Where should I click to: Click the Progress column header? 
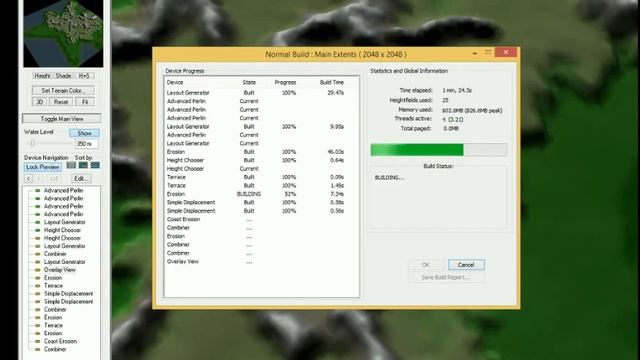pos(285,82)
